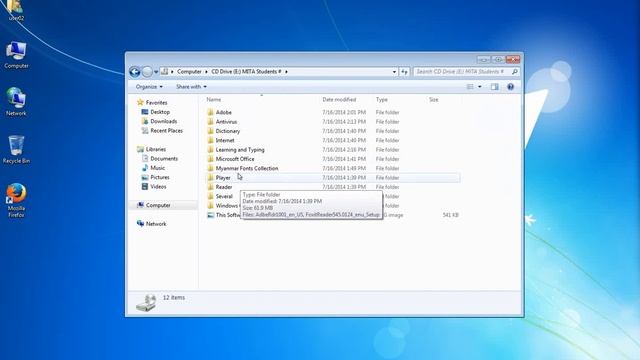Select Computer in the navigation pane
This screenshot has height=360, width=640.
[x=158, y=205]
